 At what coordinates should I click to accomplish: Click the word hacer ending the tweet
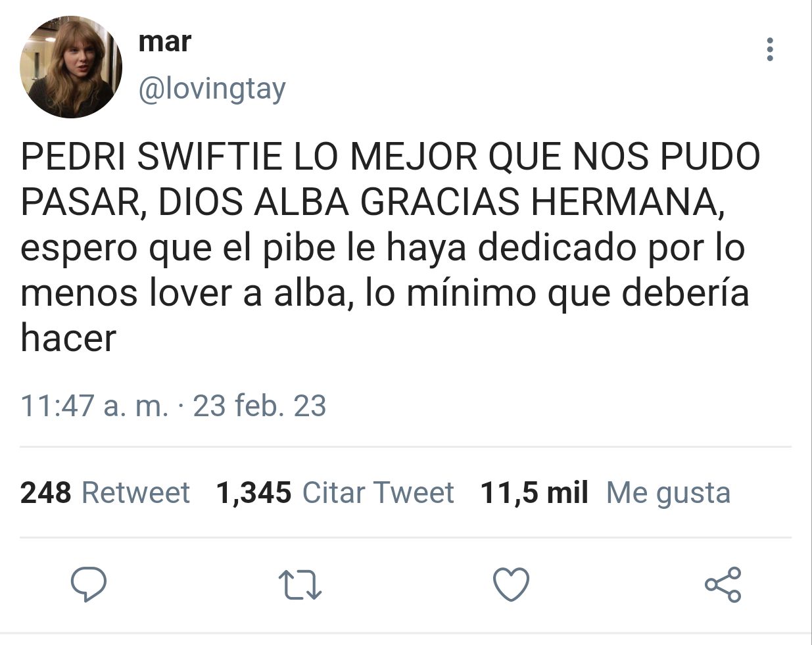[68, 339]
